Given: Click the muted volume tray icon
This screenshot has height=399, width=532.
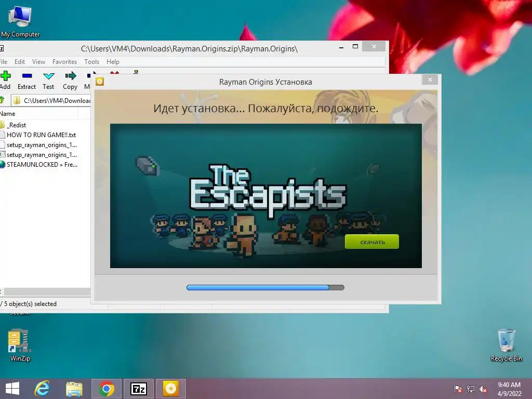Looking at the screenshot, I should pos(483,389).
